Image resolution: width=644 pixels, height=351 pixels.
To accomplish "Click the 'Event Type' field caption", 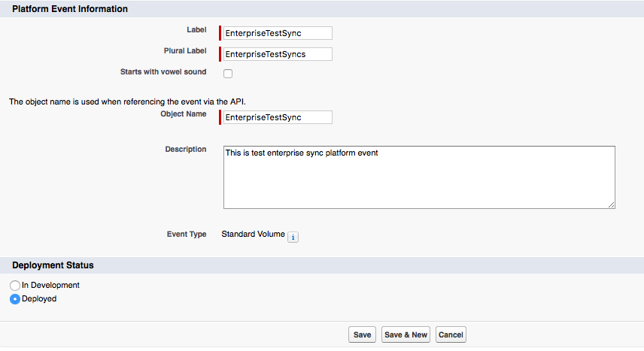I will (187, 235).
